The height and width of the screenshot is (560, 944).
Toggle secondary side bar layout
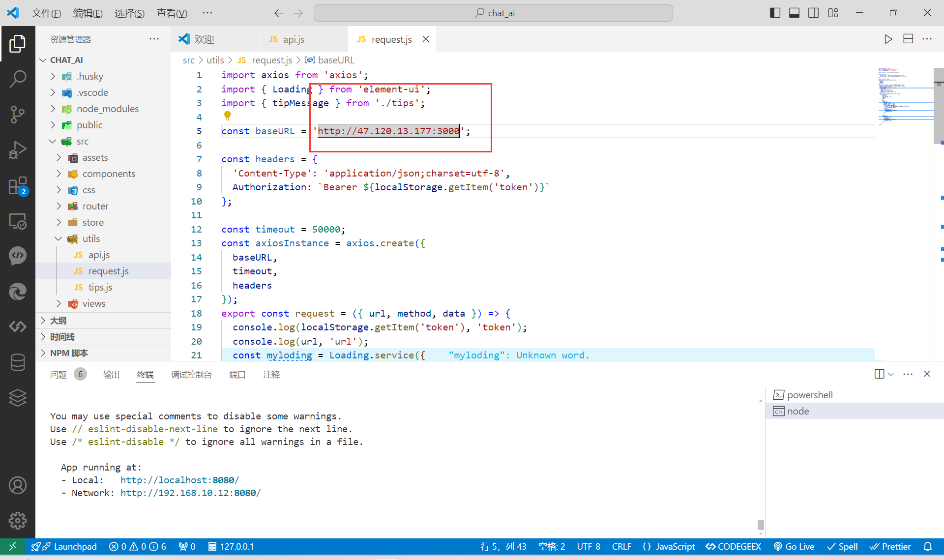(814, 13)
